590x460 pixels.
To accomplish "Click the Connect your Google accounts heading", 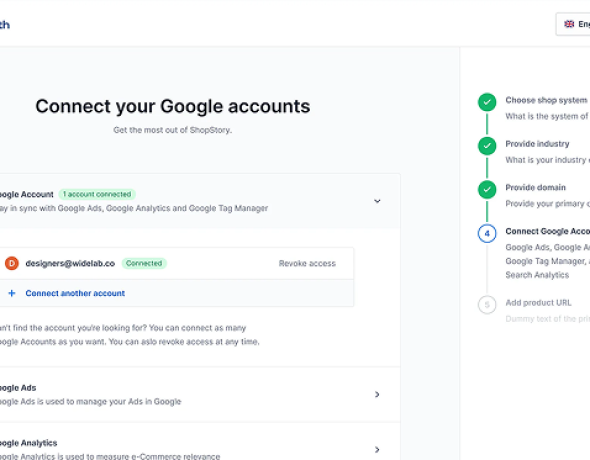I will coord(173,106).
